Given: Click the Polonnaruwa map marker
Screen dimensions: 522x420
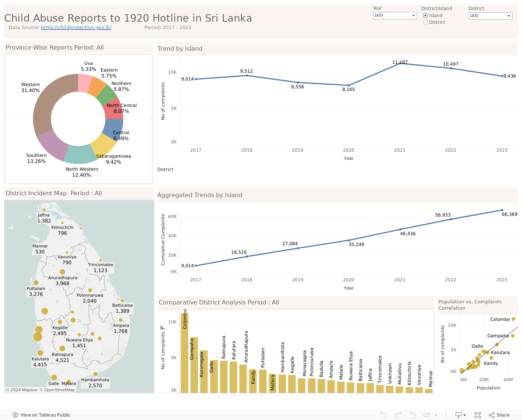Looking at the screenshot, I should [x=90, y=290].
